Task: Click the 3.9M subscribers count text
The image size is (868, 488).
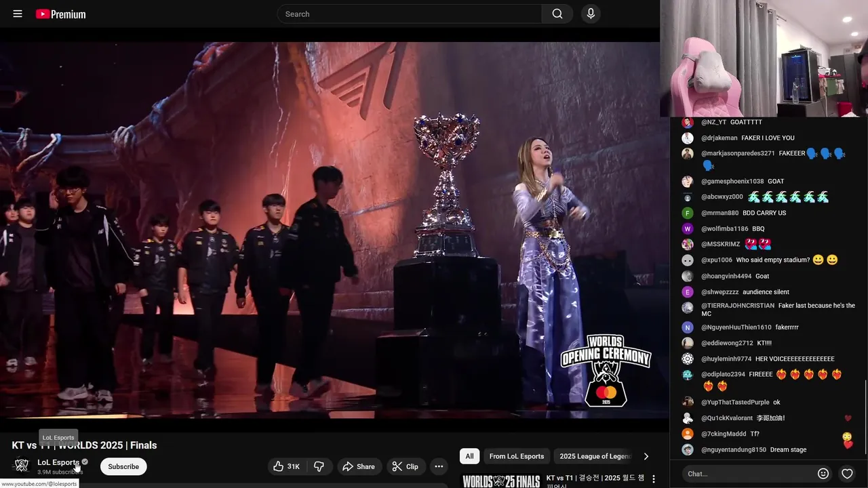Action: click(60, 472)
